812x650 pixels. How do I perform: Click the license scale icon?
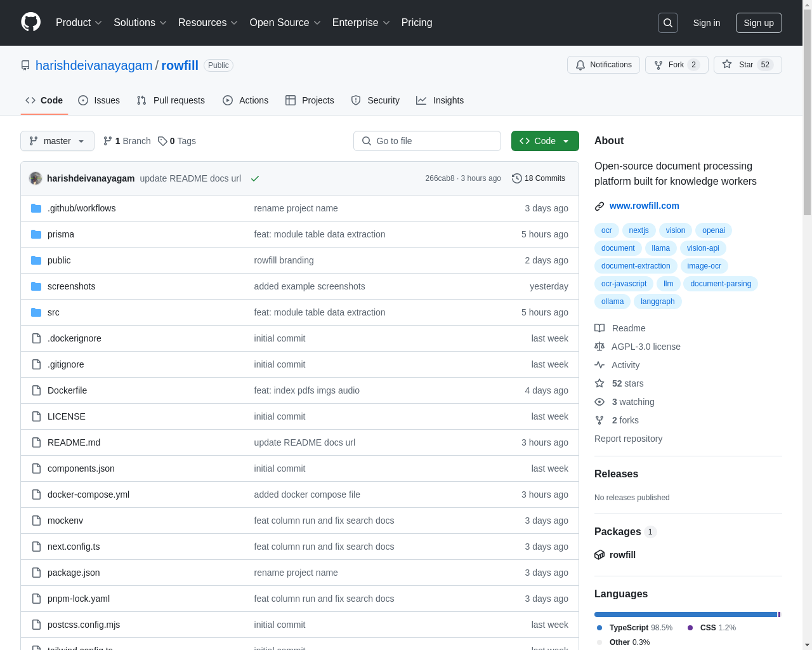point(599,347)
